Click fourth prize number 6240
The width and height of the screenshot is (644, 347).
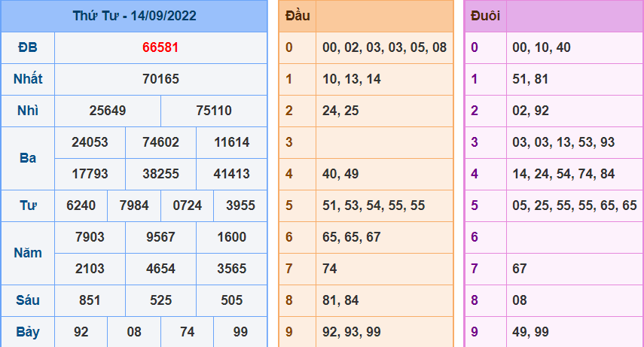81,205
